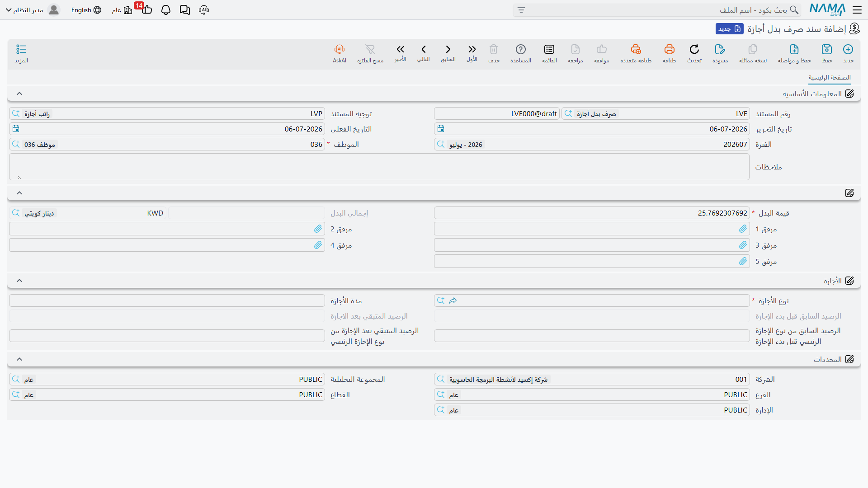Open lookup for نوع الأجازة
Viewport: 868px width, 488px height.
click(x=441, y=301)
